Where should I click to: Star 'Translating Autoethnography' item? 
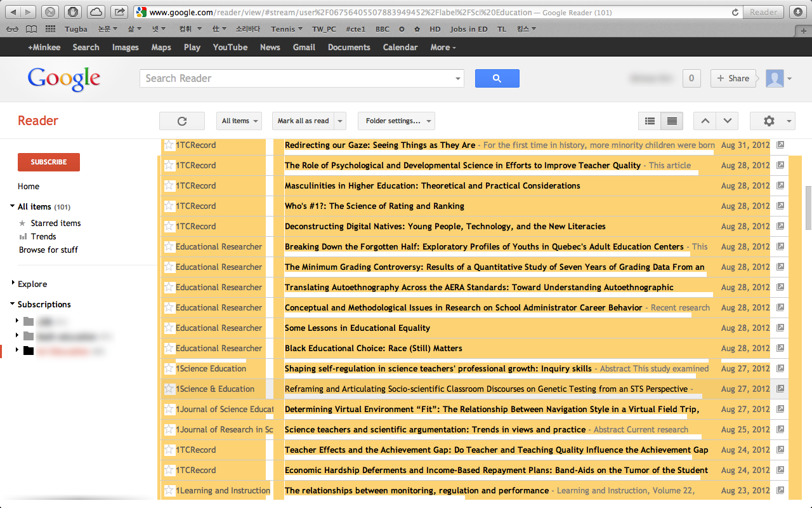tap(169, 287)
